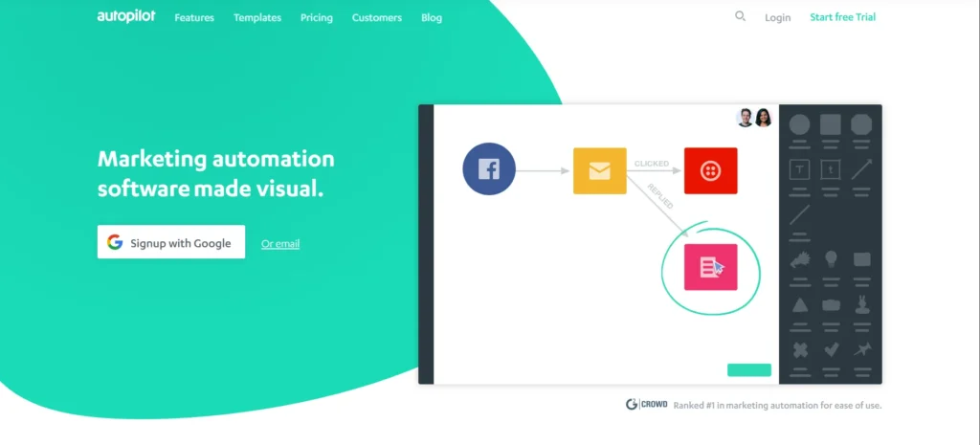This screenshot has width=980, height=445.
Task: Pick the triangle sticker icon
Action: [x=799, y=305]
